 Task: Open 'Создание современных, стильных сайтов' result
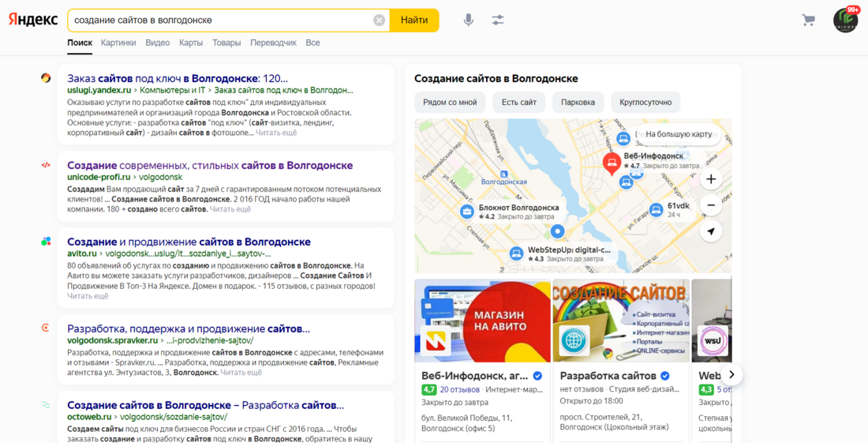210,166
